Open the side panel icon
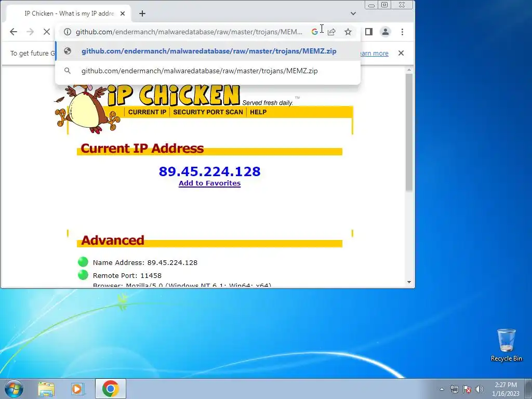The height and width of the screenshot is (399, 532). (x=369, y=32)
